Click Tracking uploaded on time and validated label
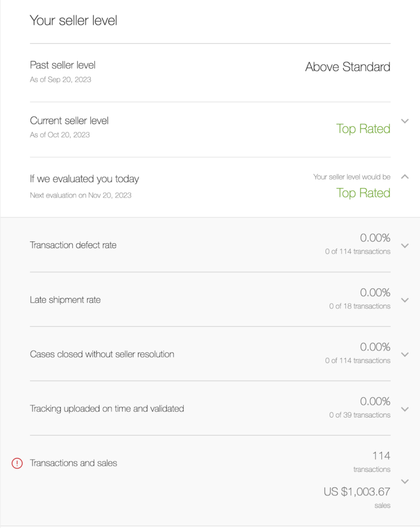 (107, 408)
